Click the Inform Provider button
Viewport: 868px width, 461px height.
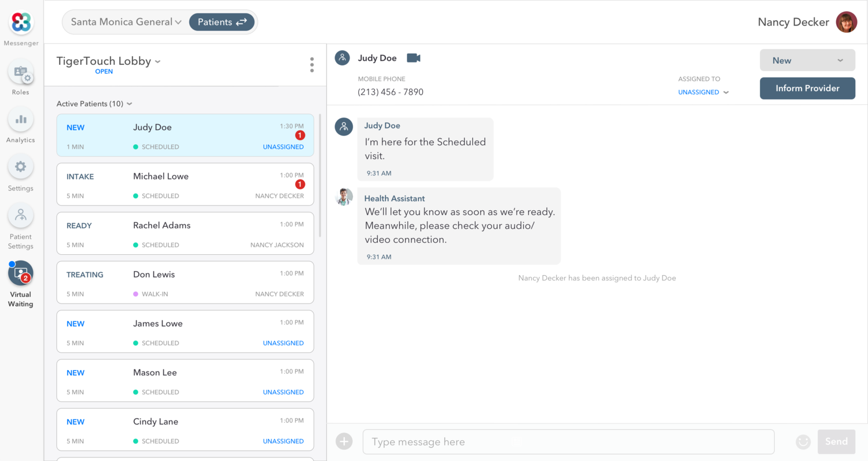point(807,88)
